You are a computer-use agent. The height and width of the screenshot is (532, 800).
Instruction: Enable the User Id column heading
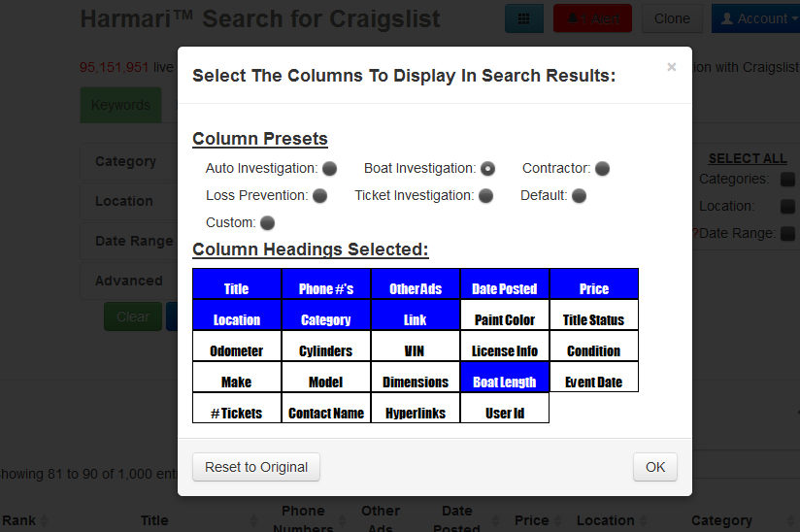click(x=505, y=408)
